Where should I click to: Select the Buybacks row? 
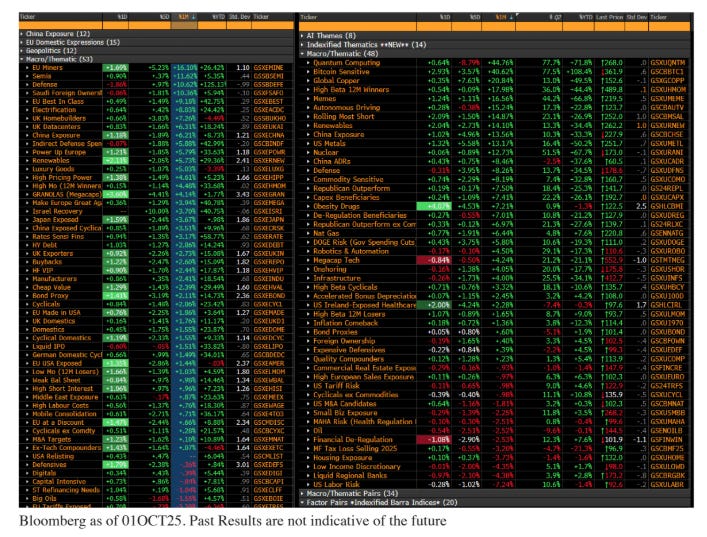click(x=156, y=262)
